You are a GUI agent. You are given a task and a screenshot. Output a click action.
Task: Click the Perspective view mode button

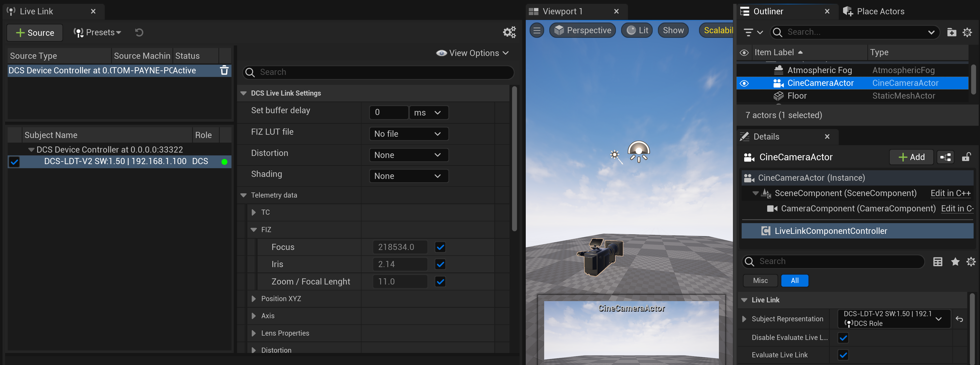[582, 30]
